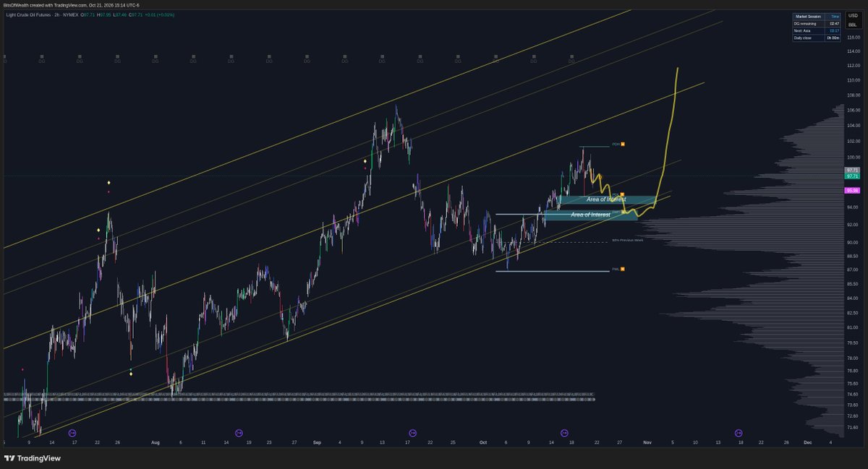Select the yellow diamond marker above the late-July peak
Viewport: 868px width, 469px height.
(x=109, y=183)
